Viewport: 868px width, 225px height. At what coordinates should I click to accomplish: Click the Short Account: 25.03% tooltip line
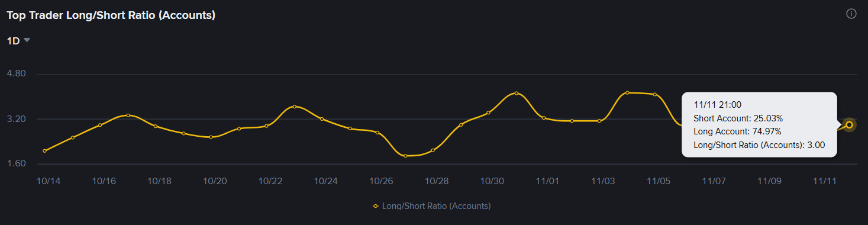[x=738, y=118]
